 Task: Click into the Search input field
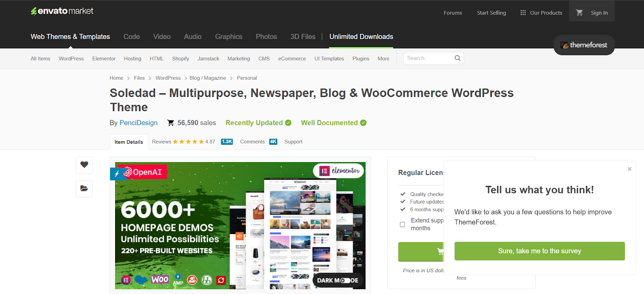coord(429,58)
